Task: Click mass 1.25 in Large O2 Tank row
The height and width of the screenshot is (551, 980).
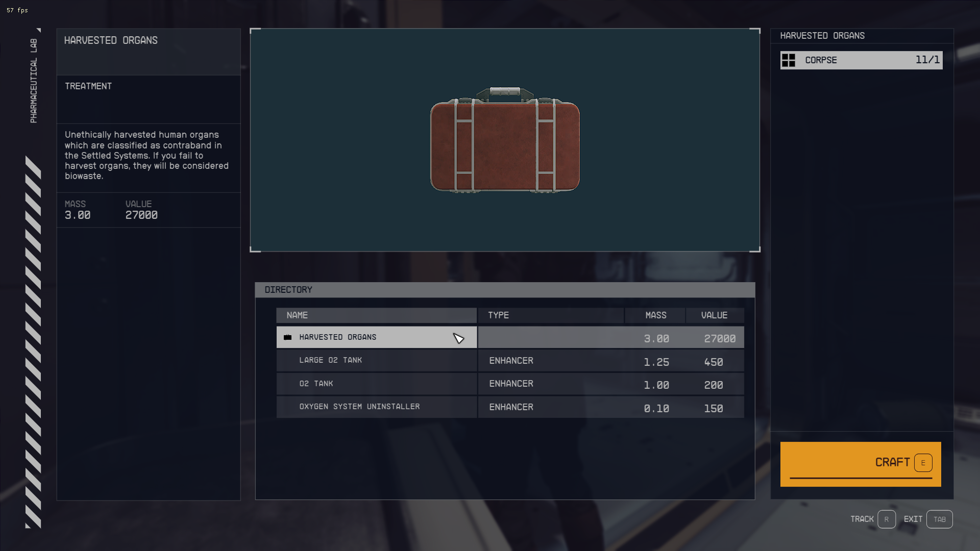Action: [656, 362]
